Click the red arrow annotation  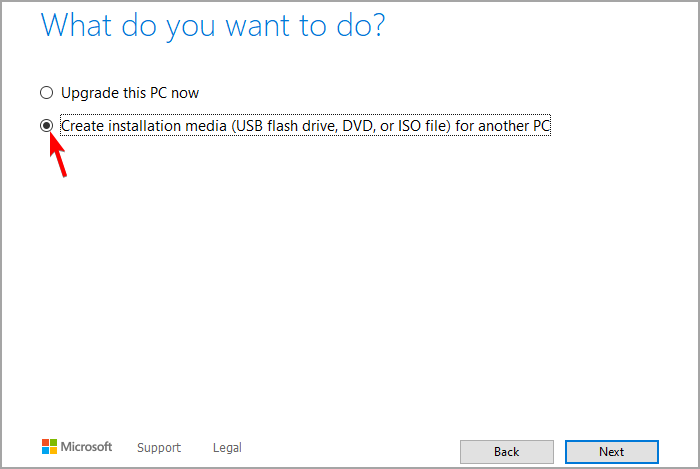pyautogui.click(x=59, y=156)
